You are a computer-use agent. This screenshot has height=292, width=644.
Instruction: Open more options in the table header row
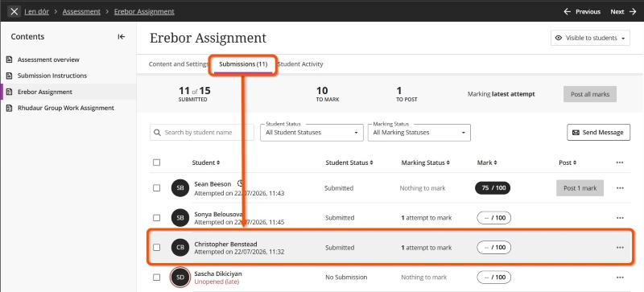(620, 162)
